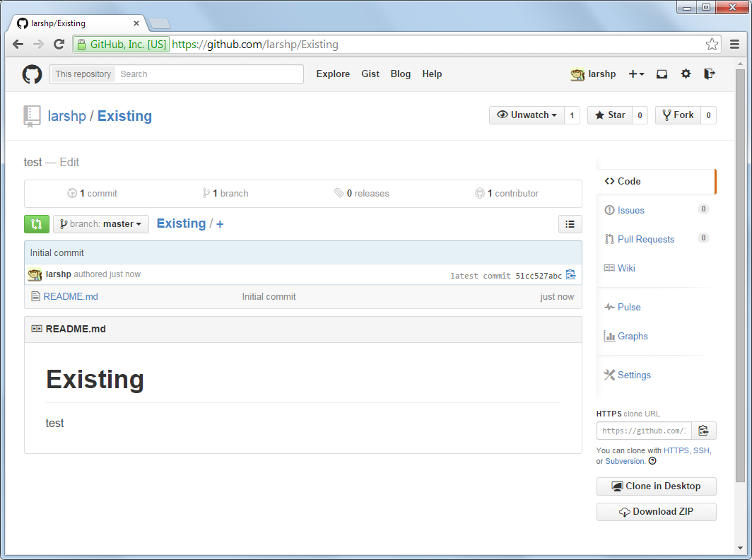
Task: Open the Code tab in sidebar
Action: coord(656,182)
